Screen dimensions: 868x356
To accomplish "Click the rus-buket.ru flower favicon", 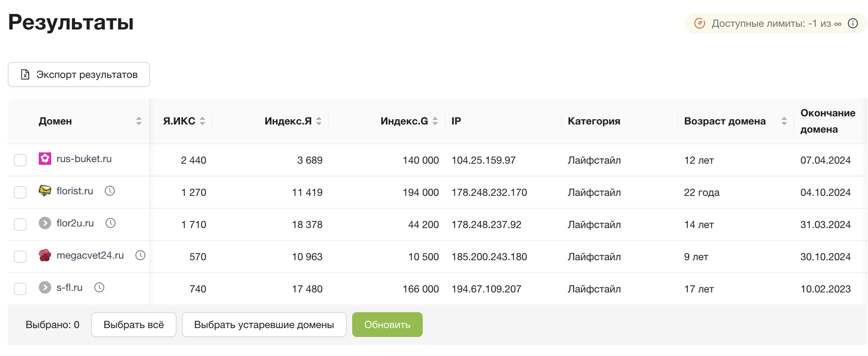I will click(45, 159).
